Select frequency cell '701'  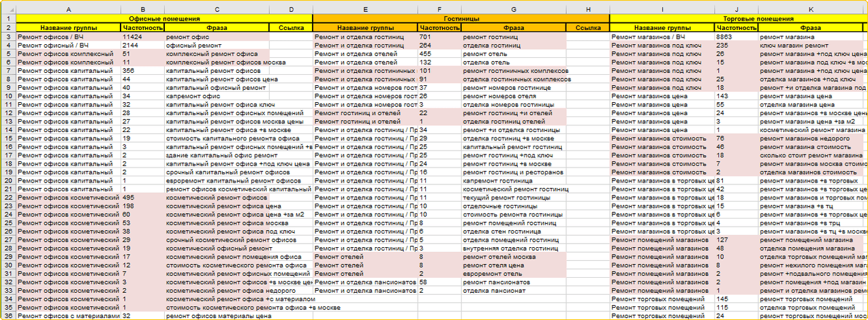[439, 36]
